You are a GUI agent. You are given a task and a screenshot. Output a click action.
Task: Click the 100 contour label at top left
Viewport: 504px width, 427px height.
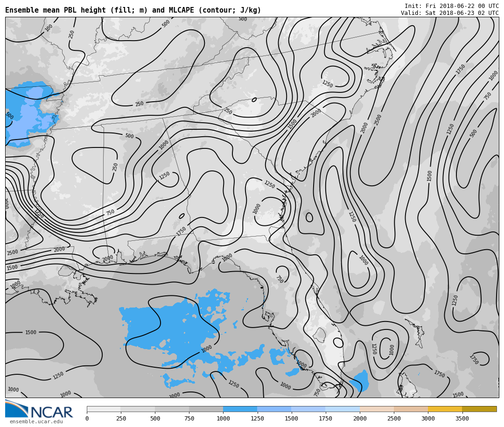click(49, 28)
